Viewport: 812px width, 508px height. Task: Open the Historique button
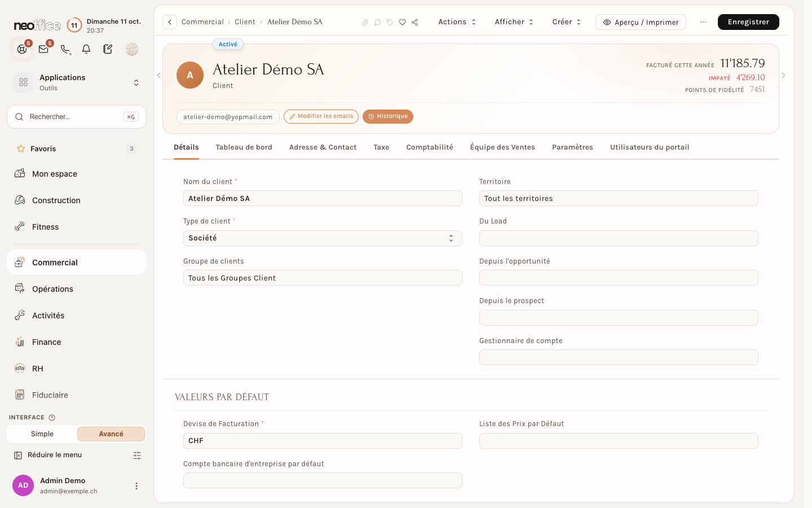[x=388, y=116]
